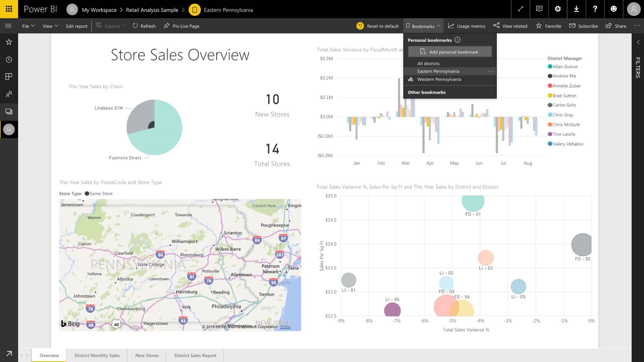This screenshot has width=644, height=362.
Task: Open the app launcher waffle icon
Action: (x=9, y=9)
